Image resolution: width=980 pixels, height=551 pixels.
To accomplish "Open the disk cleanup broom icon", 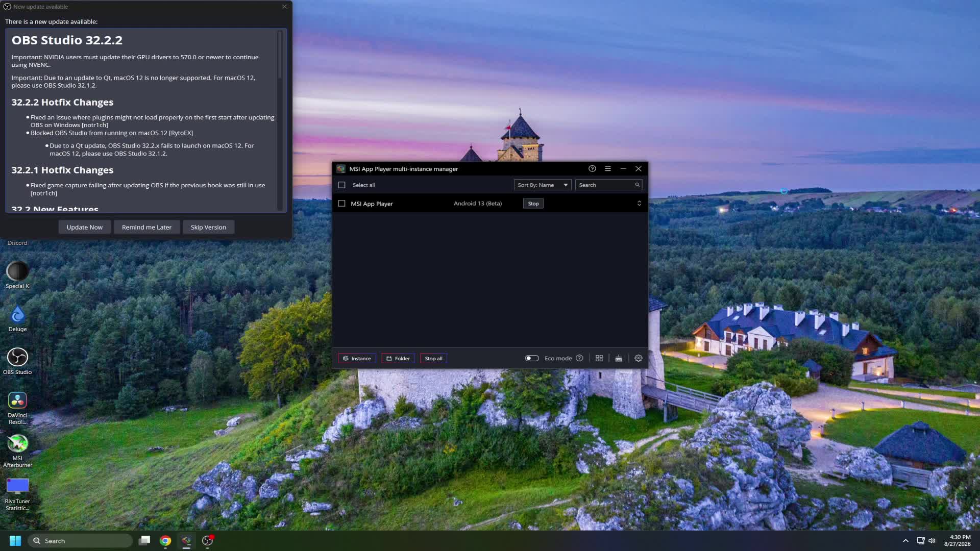I will tap(619, 359).
